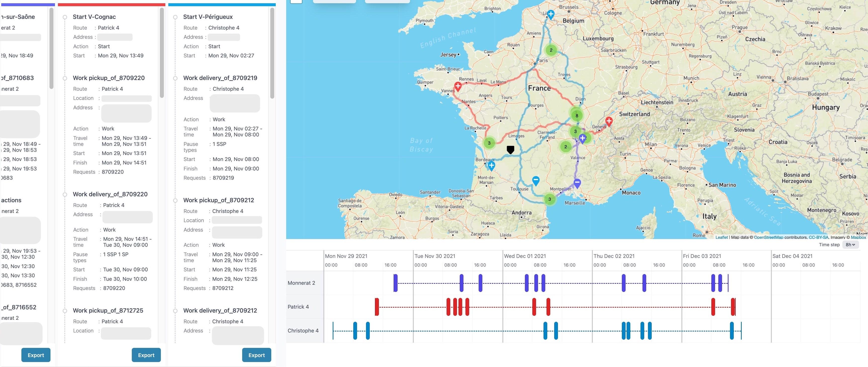
Task: Click the step circle beside Work delivery_of_8709220
Action: [65, 194]
